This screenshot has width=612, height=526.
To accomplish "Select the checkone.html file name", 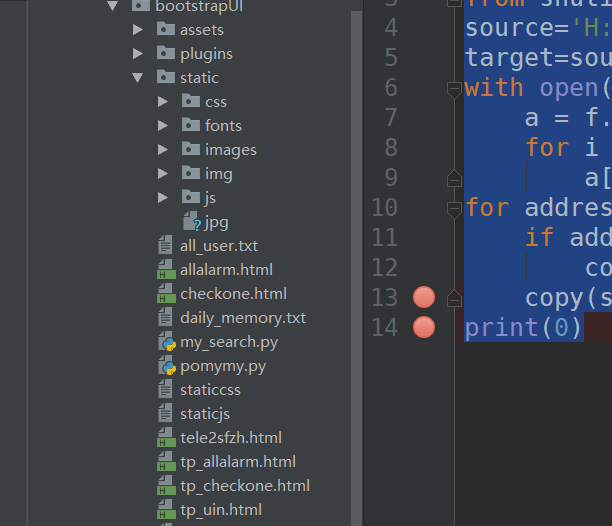I will click(233, 294).
